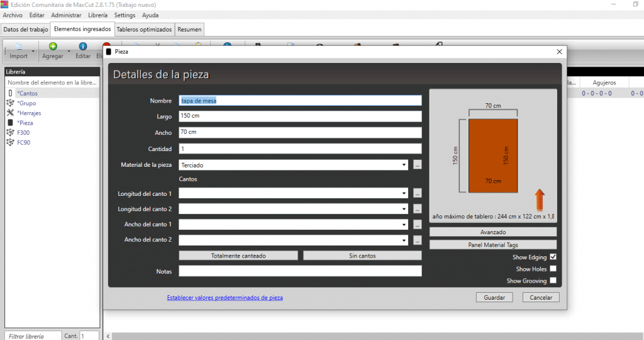Click the orange piece preview rectangle
Screen dimensions: 644x340
(493, 156)
